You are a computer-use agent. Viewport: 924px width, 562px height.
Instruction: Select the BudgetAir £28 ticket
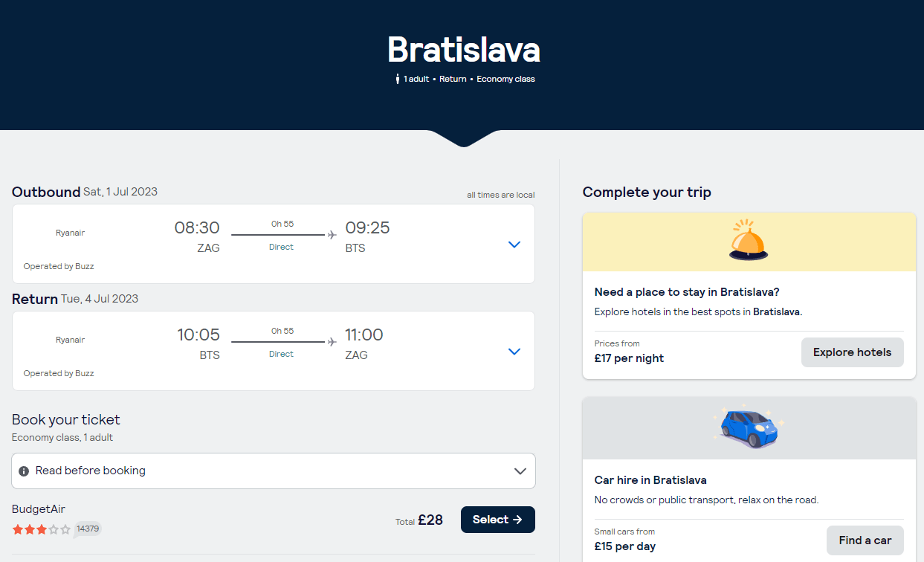tap(498, 520)
